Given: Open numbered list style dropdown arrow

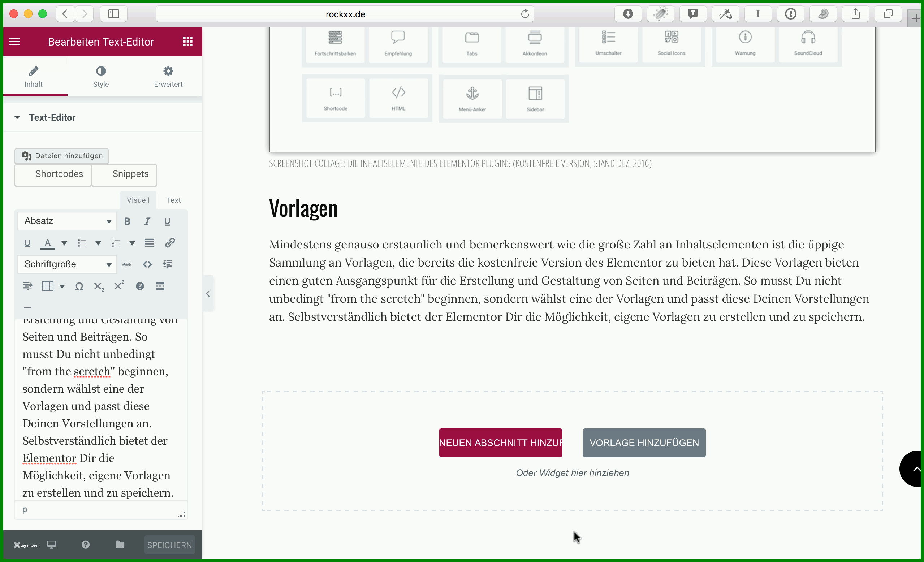Looking at the screenshot, I should click(x=132, y=243).
